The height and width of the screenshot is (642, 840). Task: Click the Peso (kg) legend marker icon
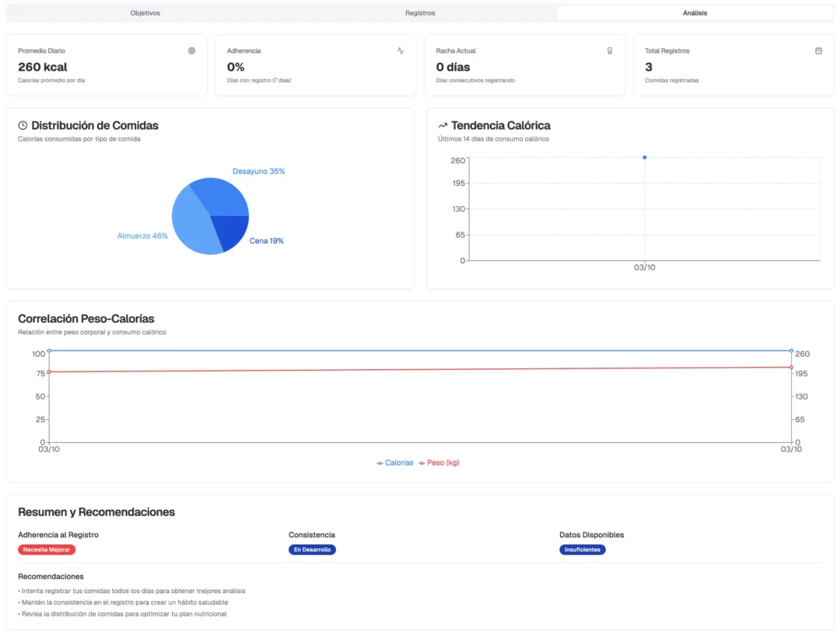[x=422, y=463]
